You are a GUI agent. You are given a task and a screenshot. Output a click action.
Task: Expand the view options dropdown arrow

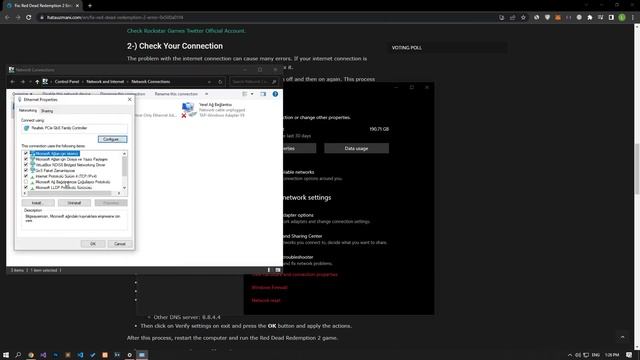[x=252, y=94]
